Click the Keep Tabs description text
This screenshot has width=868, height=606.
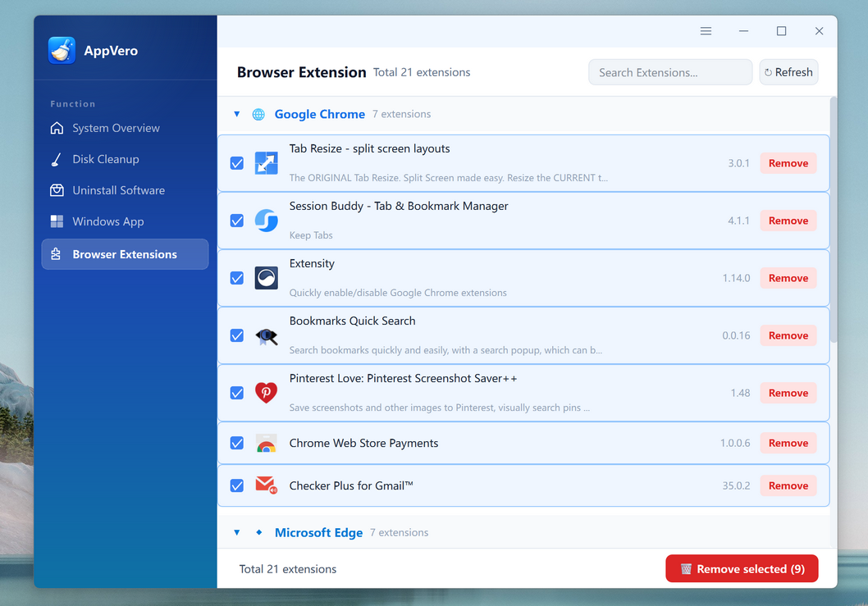tap(311, 235)
